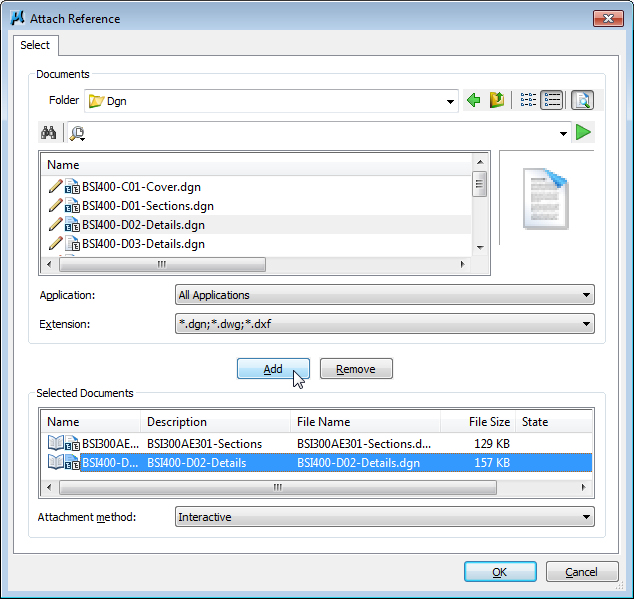Toggle the file preview pane icon
Screen dimensions: 634x599
tap(582, 100)
